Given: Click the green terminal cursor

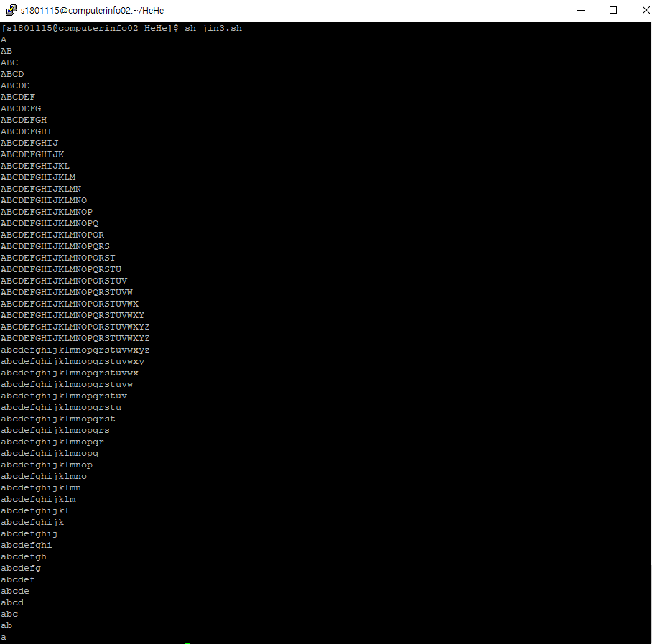Looking at the screenshot, I should point(187,643).
